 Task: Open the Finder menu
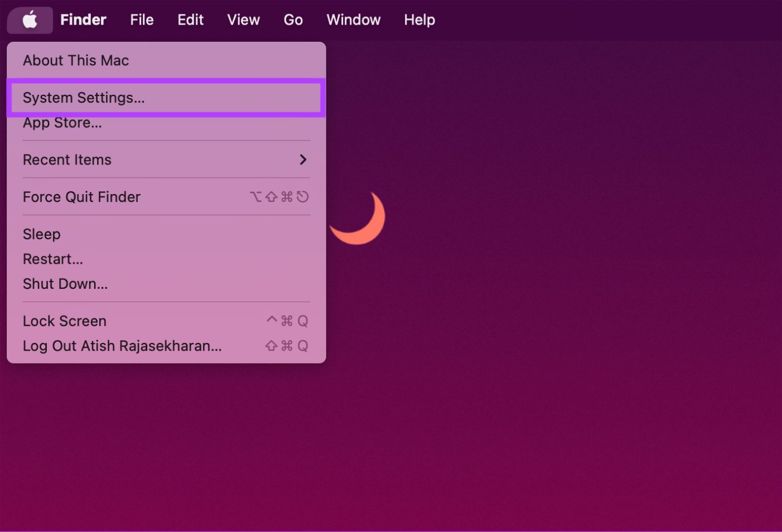83,20
